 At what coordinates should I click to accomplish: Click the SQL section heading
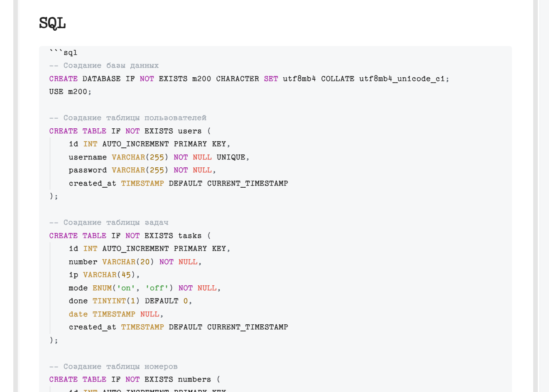click(x=52, y=23)
